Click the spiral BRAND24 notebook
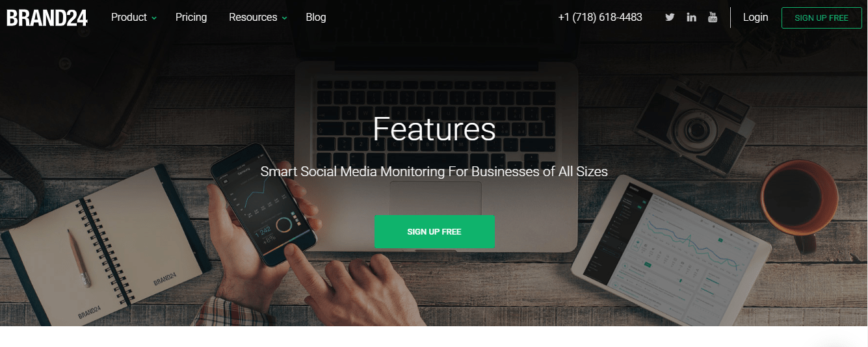This screenshot has width=868, height=347. click(x=104, y=246)
